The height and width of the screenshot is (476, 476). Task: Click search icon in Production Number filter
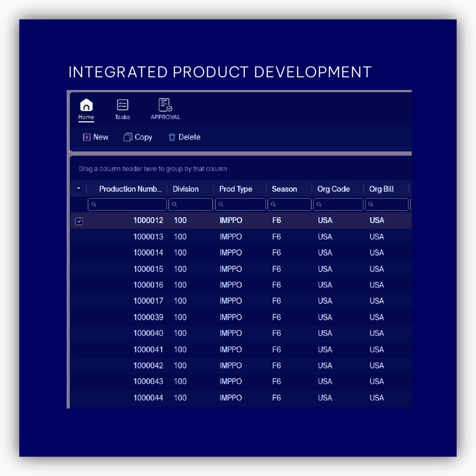coord(94,204)
